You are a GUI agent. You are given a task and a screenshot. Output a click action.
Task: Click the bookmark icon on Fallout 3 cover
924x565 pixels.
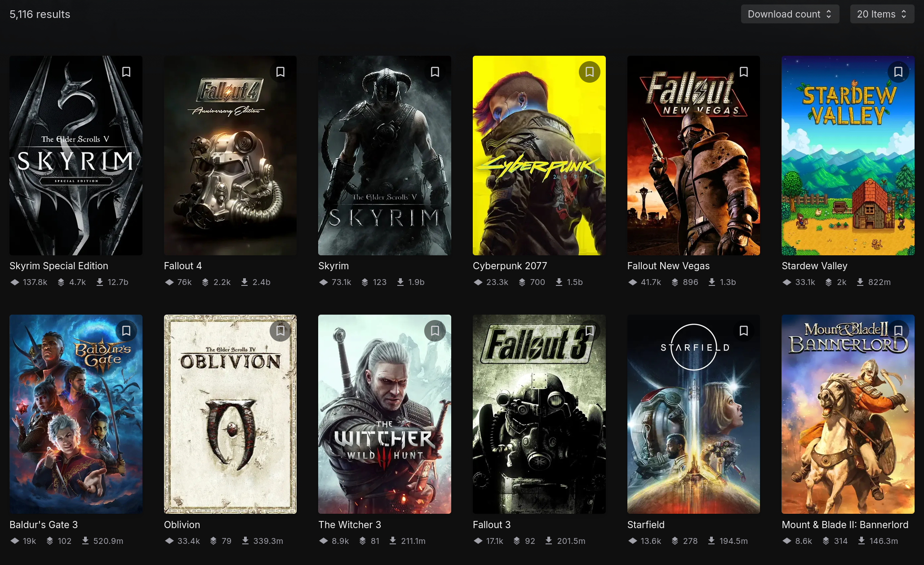pos(589,331)
